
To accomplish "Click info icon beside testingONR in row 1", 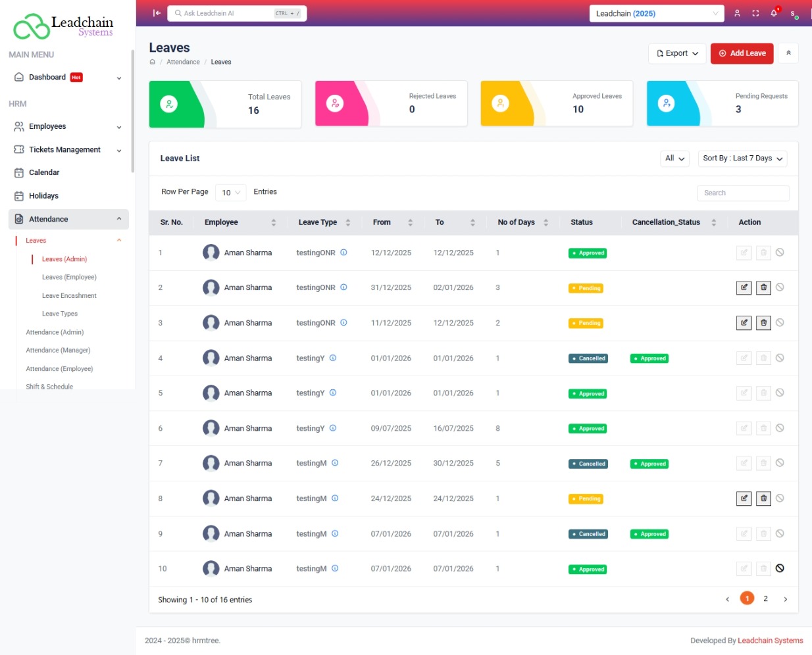I will point(343,253).
